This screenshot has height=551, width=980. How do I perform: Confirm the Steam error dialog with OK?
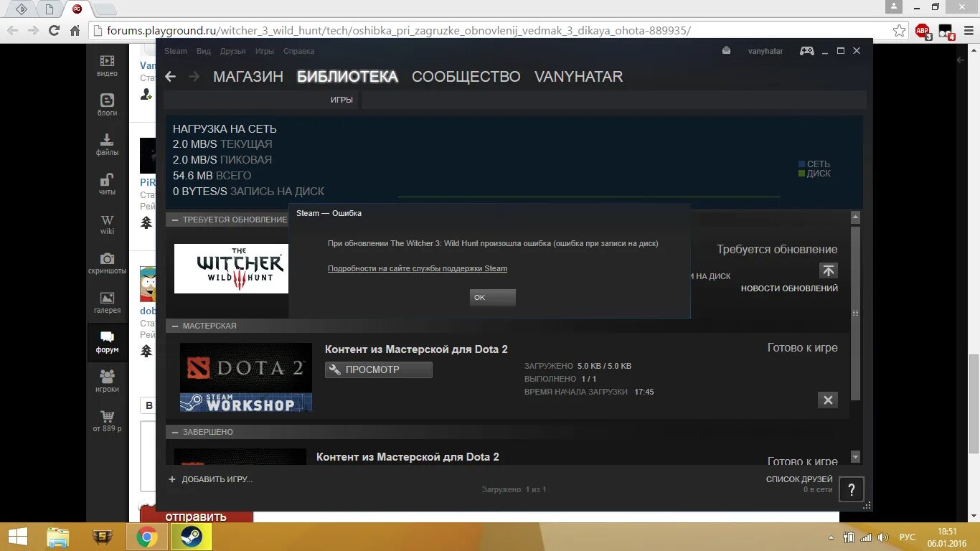click(x=493, y=297)
